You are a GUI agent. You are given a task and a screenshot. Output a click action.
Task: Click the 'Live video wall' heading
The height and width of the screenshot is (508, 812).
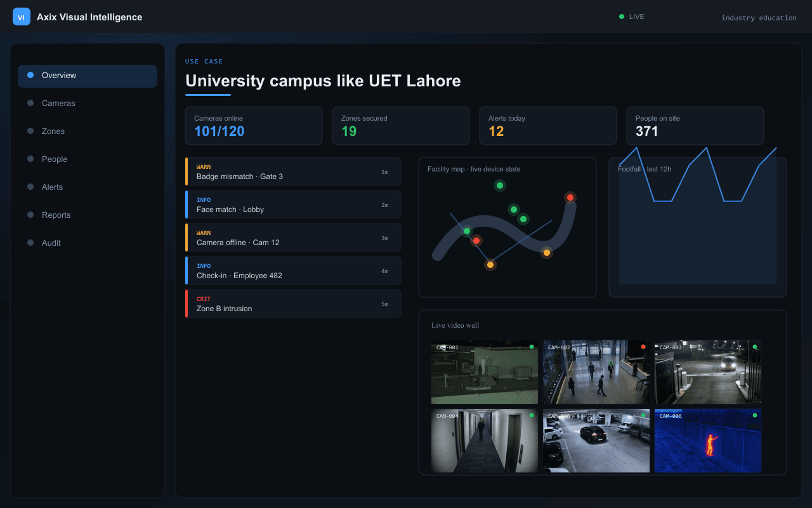click(455, 325)
